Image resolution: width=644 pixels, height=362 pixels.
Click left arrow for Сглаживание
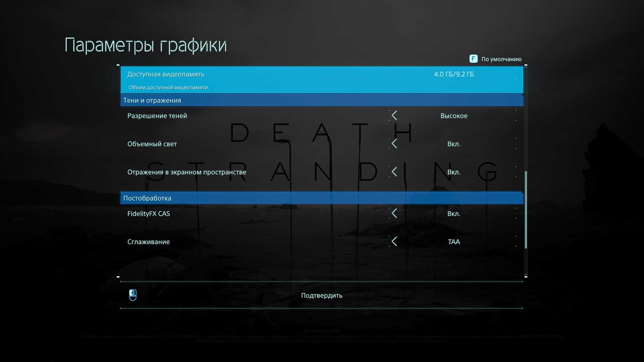pos(394,242)
